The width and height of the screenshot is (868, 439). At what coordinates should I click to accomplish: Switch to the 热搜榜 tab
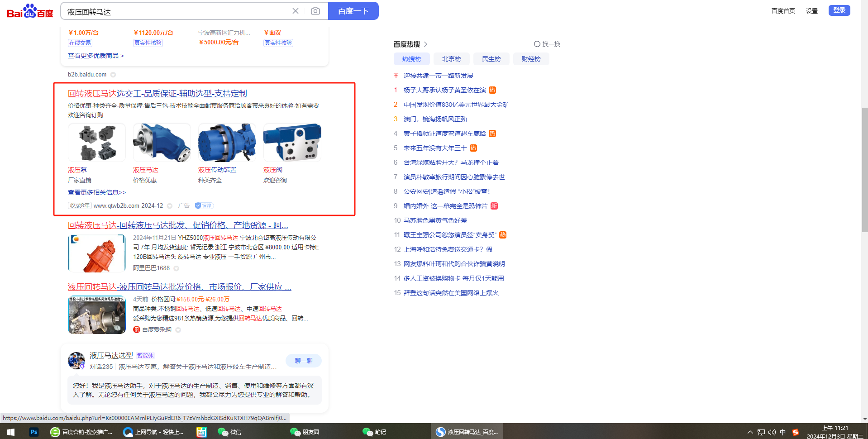click(x=412, y=59)
